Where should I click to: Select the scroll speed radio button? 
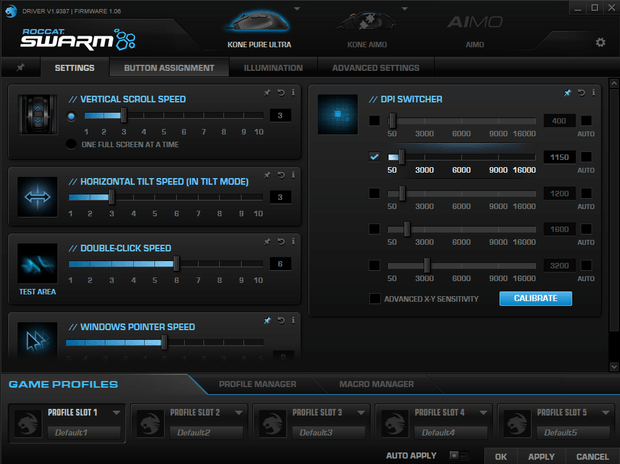coord(71,116)
